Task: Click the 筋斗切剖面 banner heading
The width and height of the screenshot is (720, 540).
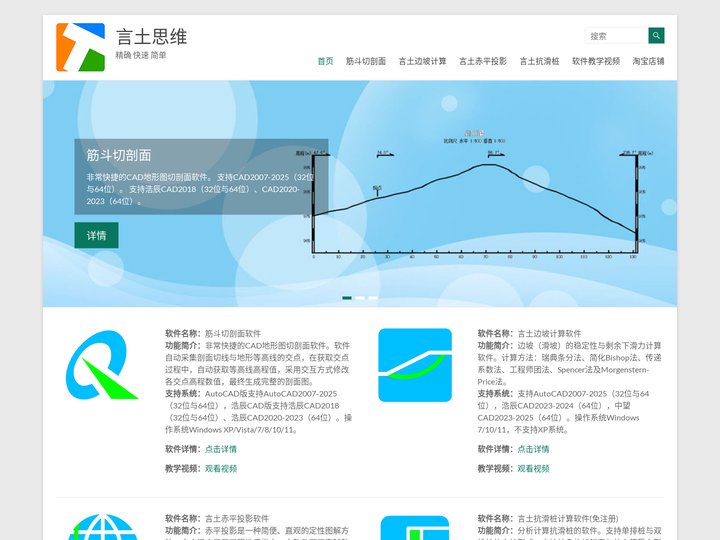Action: 119,155
